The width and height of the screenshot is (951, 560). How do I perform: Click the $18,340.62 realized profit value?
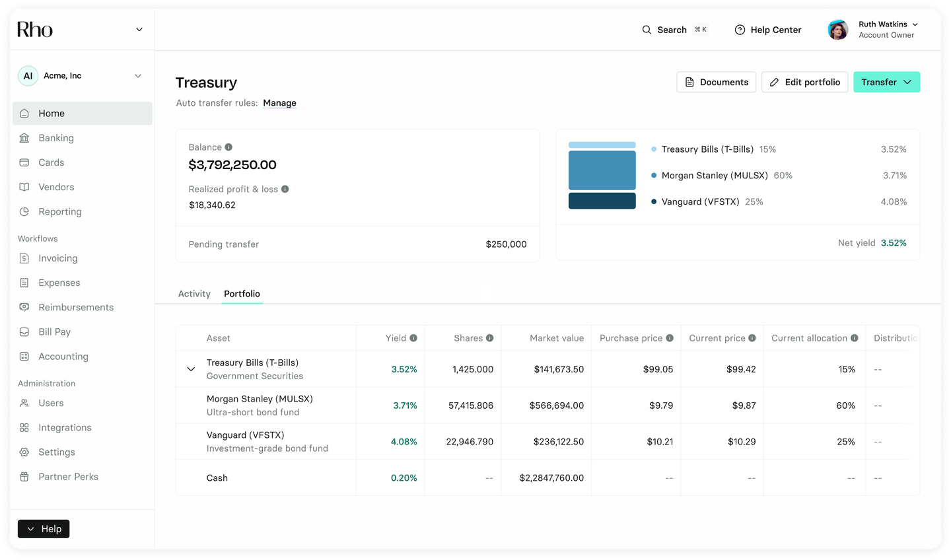tap(212, 205)
